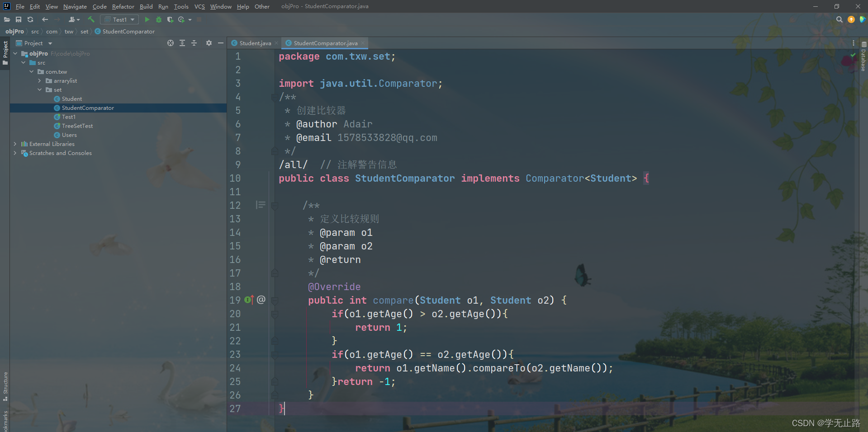Navigate back with the left arrow icon

click(x=45, y=19)
